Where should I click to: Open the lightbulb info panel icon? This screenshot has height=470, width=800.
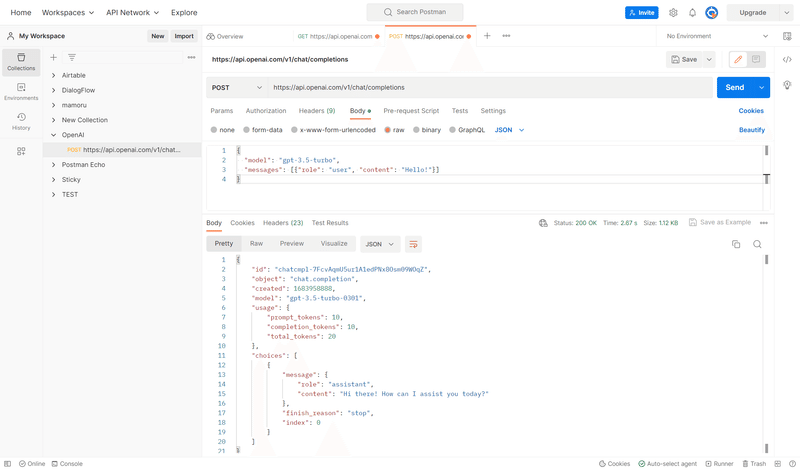pos(787,85)
